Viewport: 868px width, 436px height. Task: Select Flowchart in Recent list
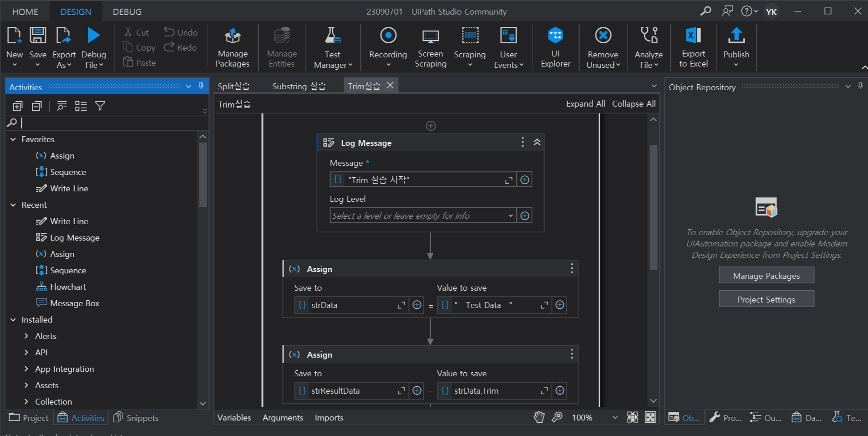pos(68,287)
